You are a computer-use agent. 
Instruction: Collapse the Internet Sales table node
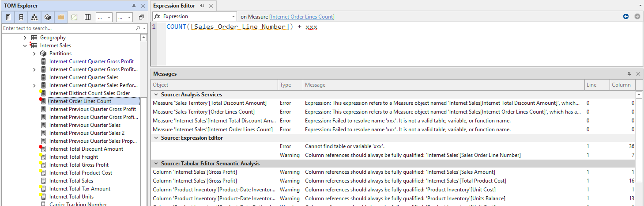click(25, 46)
